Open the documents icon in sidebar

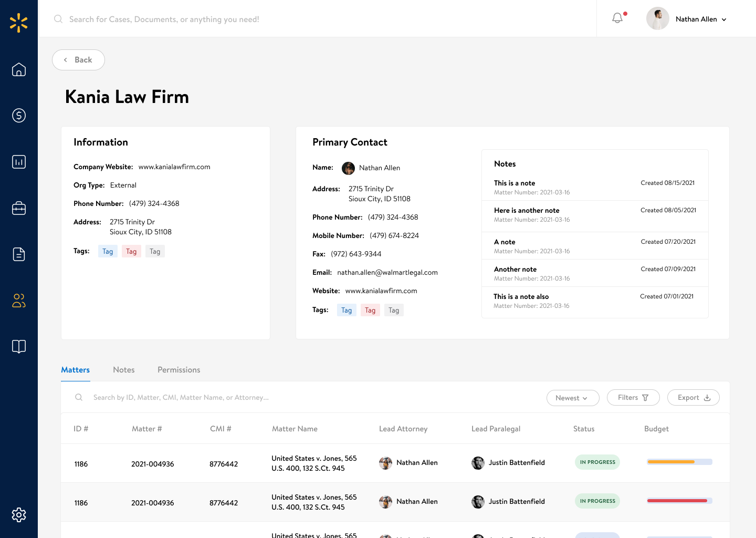click(19, 254)
